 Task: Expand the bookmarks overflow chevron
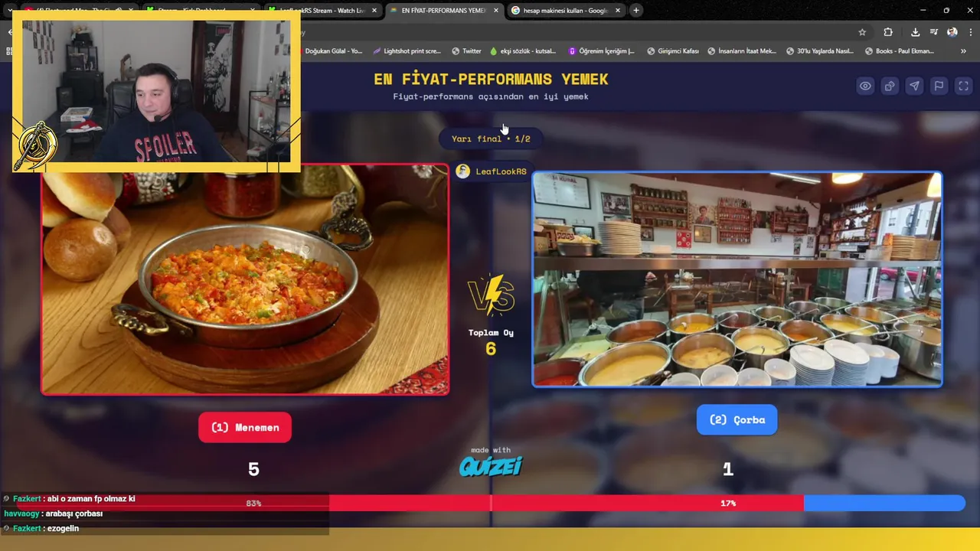pos(963,51)
